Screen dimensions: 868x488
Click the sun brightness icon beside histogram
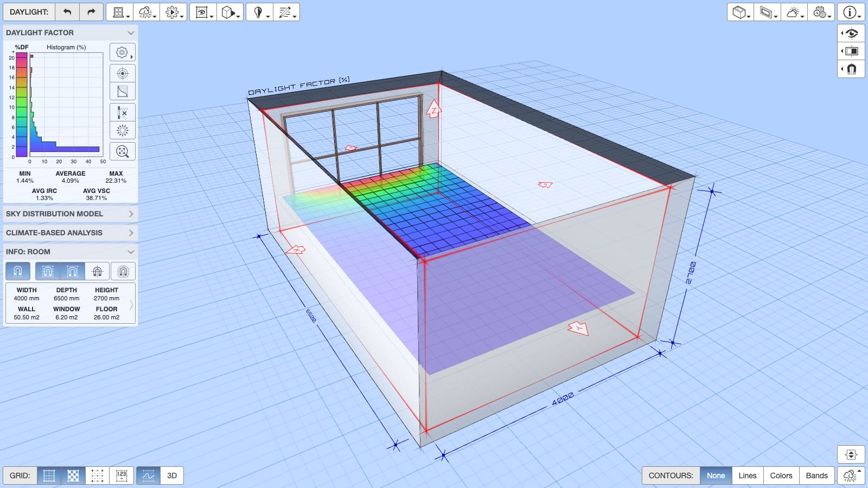click(x=123, y=131)
